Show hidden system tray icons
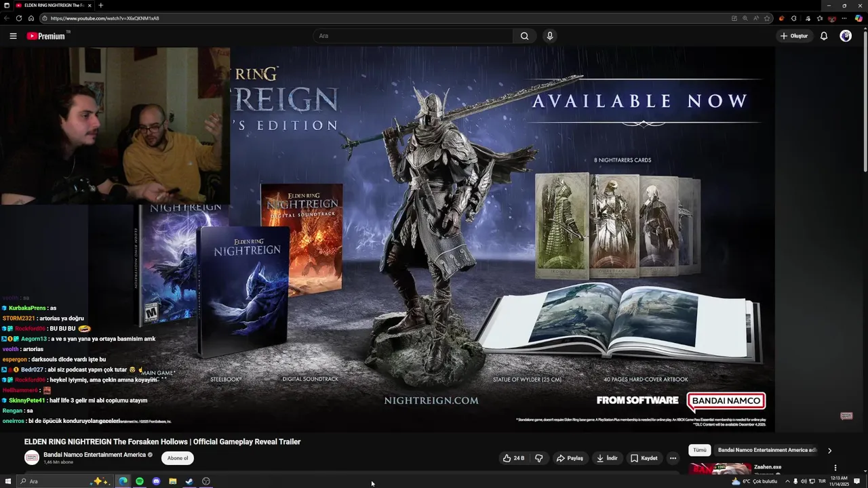Image resolution: width=868 pixels, height=488 pixels. (x=787, y=481)
